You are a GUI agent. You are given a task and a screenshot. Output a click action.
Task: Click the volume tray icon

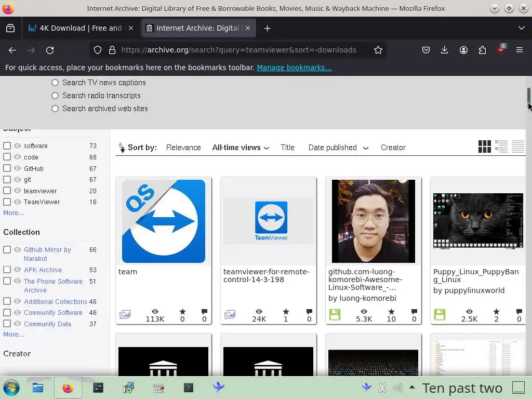(x=397, y=388)
